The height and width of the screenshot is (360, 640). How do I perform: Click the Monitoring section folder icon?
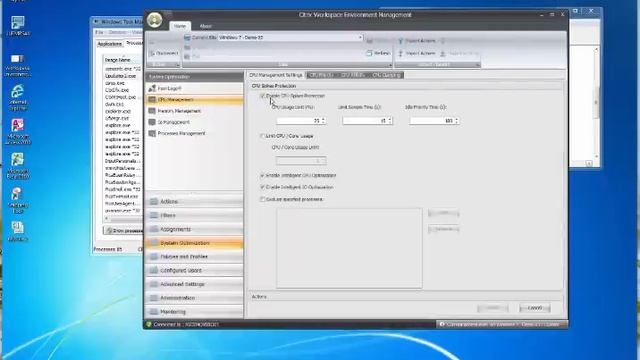click(x=154, y=312)
